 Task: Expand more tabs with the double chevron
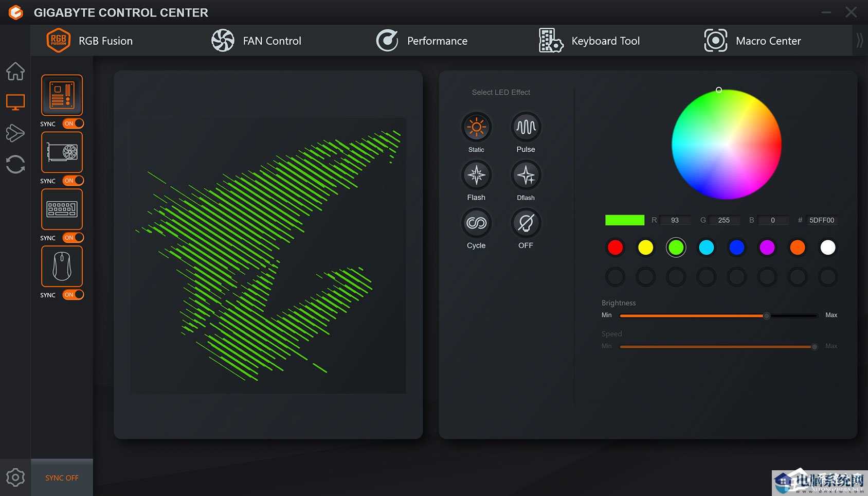860,41
